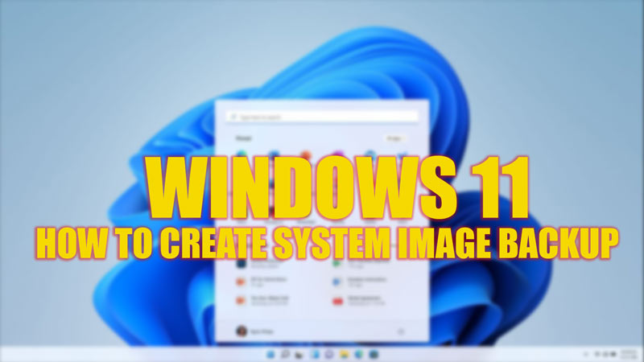Open the clock and date in taskbar
This screenshot has height=362, width=644.
click(629, 354)
